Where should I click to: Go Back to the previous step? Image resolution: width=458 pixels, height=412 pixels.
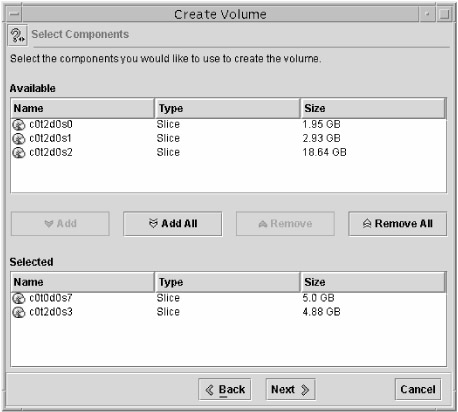pos(225,389)
